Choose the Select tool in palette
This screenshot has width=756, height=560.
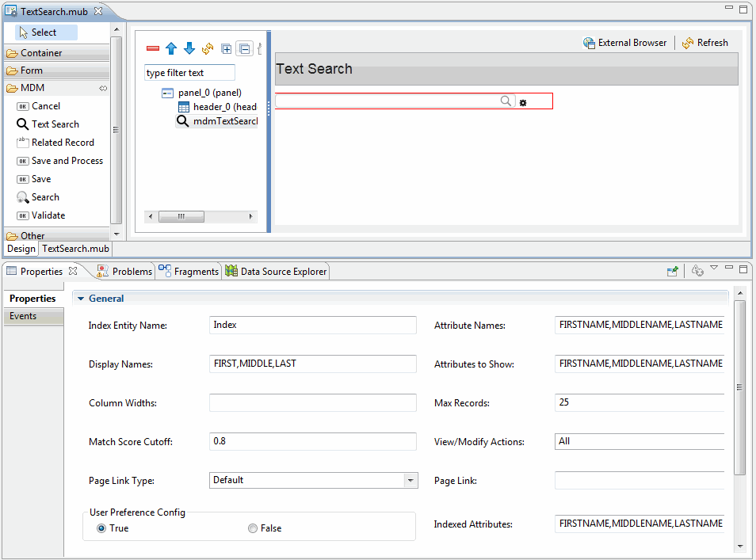[46, 32]
